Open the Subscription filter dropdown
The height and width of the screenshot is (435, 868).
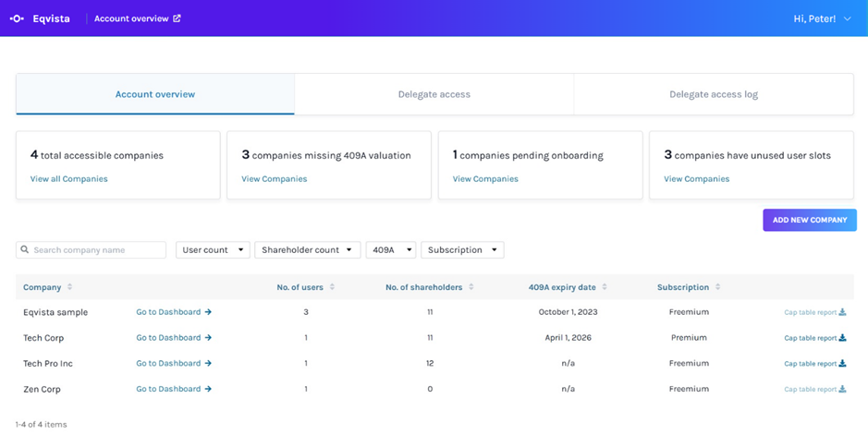pyautogui.click(x=462, y=250)
